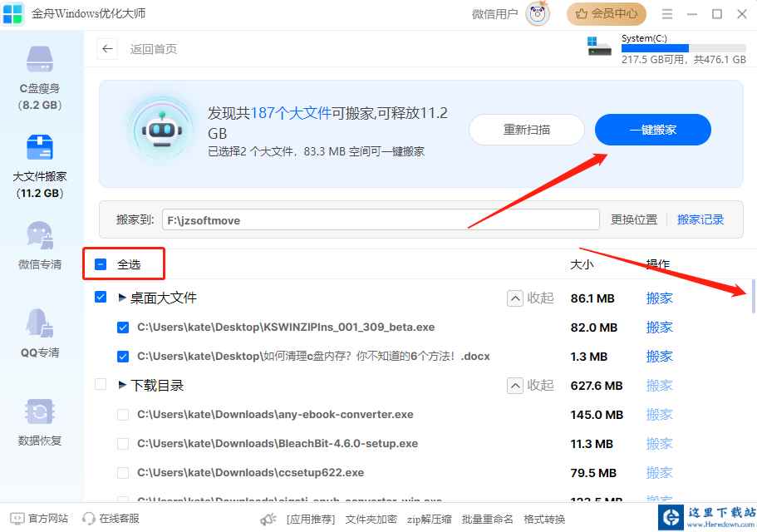Screen dimensions: 757x532
Task: Click 在线客服 link text
Action: point(120,519)
